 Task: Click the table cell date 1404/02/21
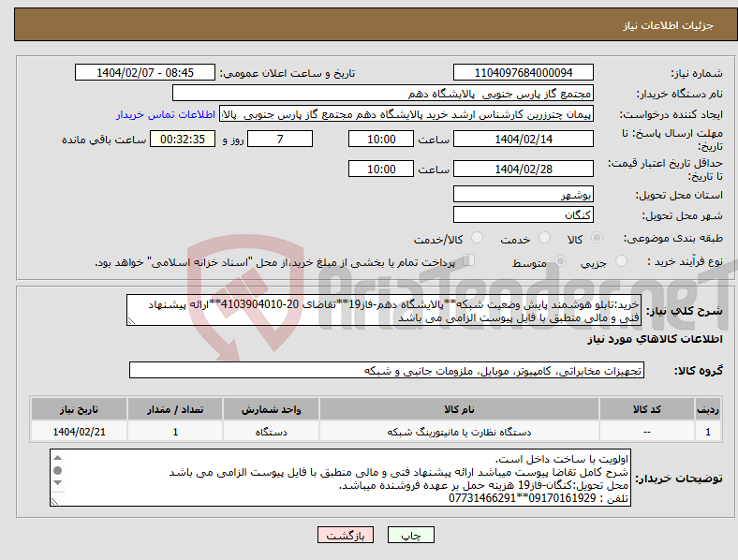point(79,432)
